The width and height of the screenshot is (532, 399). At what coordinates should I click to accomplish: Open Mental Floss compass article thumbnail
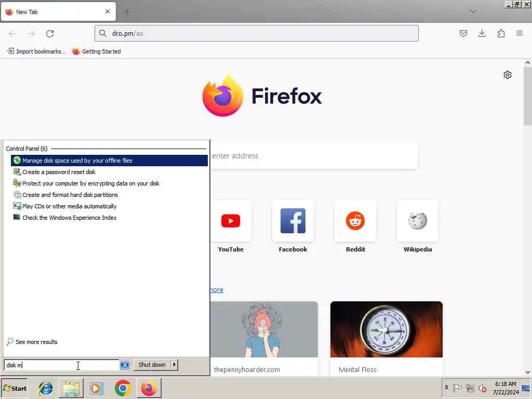coord(387,329)
